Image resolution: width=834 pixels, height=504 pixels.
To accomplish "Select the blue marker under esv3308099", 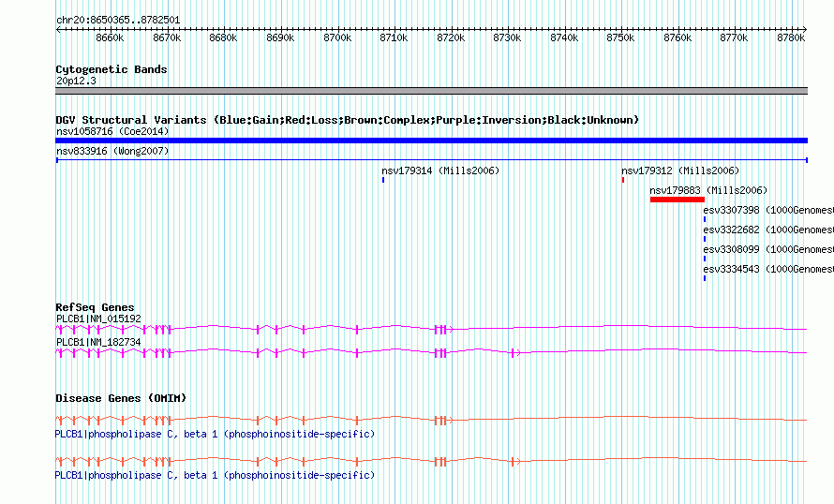I will pos(705,259).
